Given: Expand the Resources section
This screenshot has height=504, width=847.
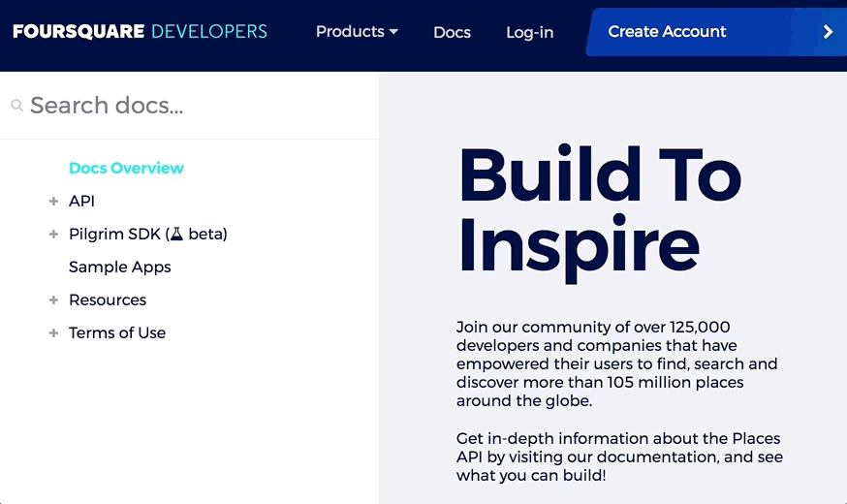Looking at the screenshot, I should tap(53, 300).
